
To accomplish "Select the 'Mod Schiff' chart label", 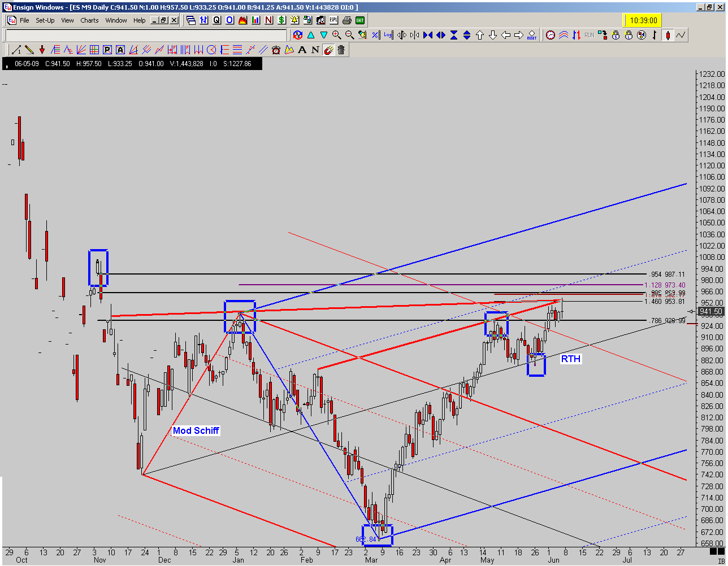I will pos(196,430).
